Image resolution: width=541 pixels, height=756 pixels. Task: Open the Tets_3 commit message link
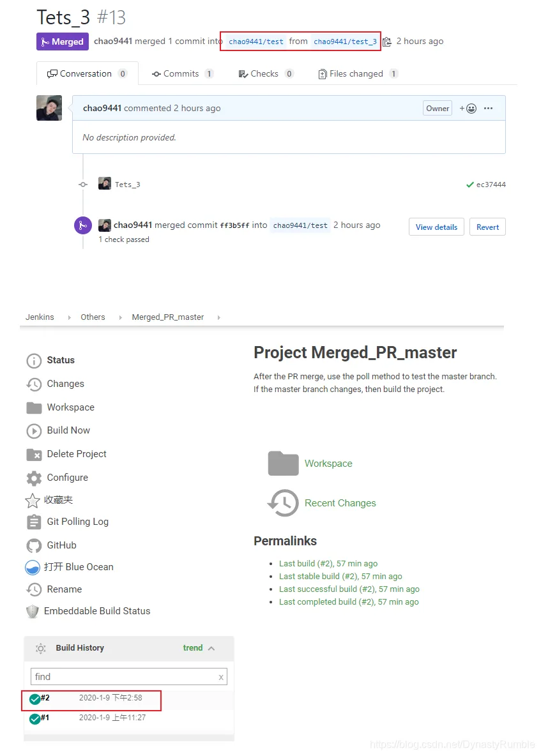coord(127,185)
